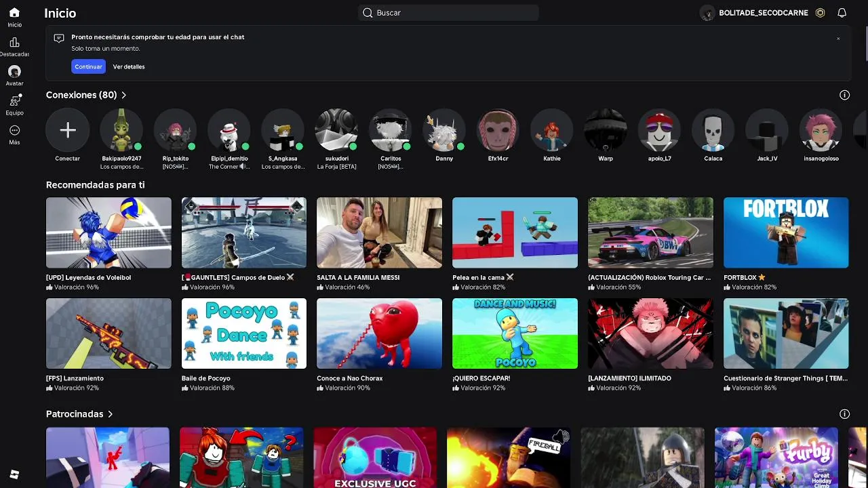Click the FORTBLOX game title text
This screenshot has width=868, height=488.
click(x=740, y=278)
